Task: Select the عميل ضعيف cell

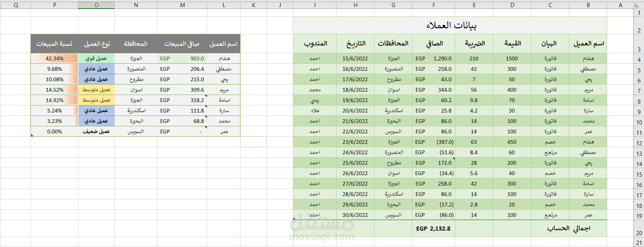Action: (96, 132)
